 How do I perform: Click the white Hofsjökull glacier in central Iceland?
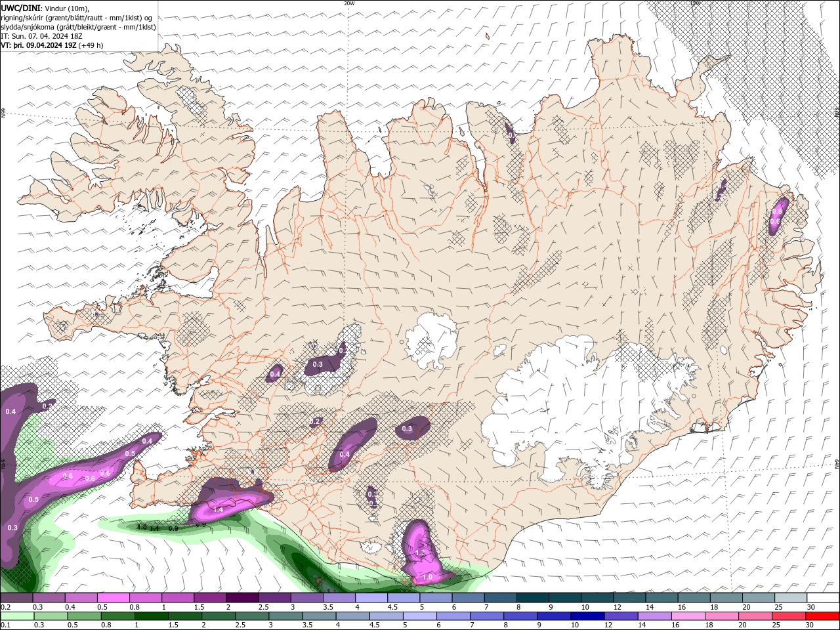coord(431,341)
